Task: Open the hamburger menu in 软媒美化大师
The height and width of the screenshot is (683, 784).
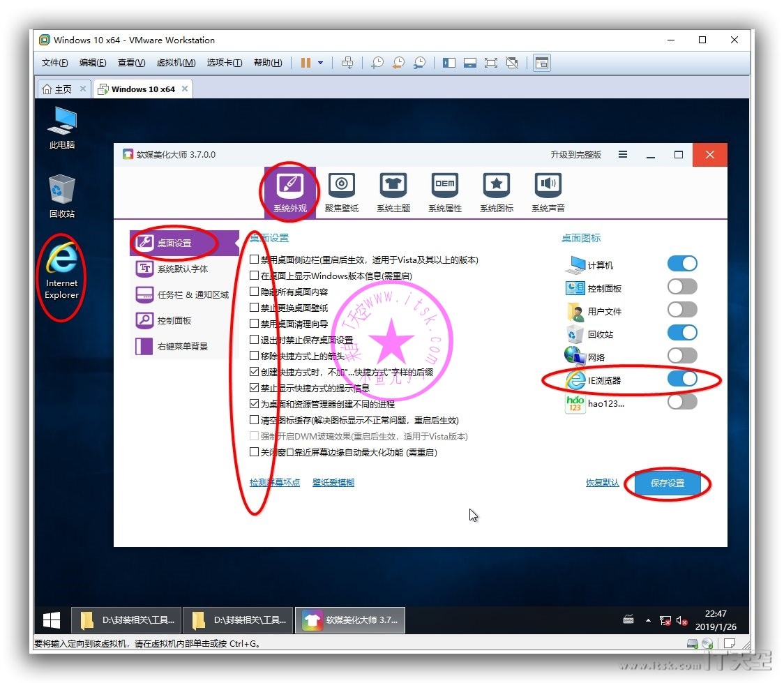Action: click(622, 154)
